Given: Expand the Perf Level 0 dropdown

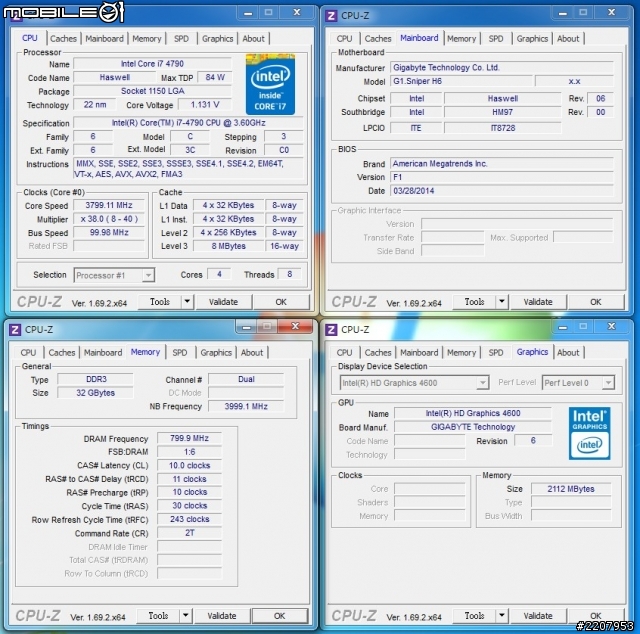Looking at the screenshot, I should coord(609,383).
